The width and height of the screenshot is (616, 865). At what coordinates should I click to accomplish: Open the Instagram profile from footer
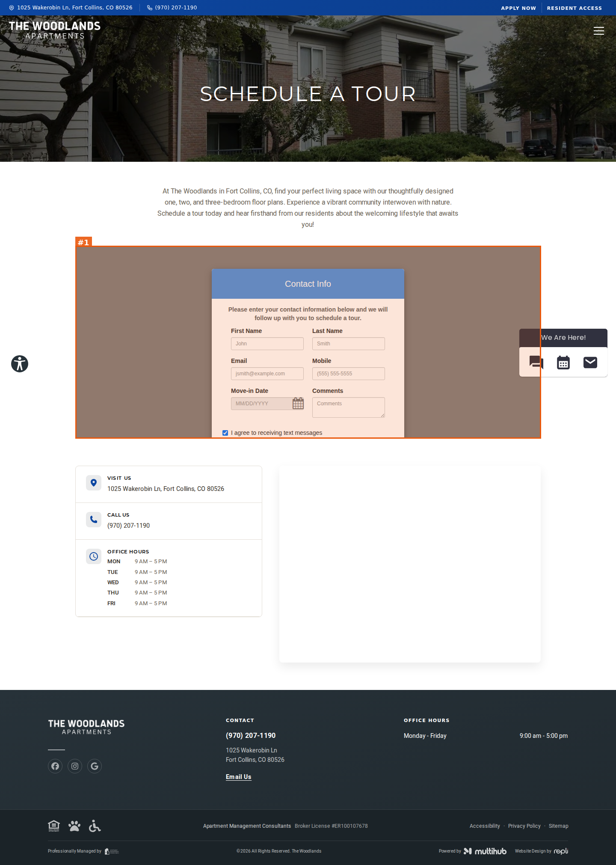tap(75, 766)
